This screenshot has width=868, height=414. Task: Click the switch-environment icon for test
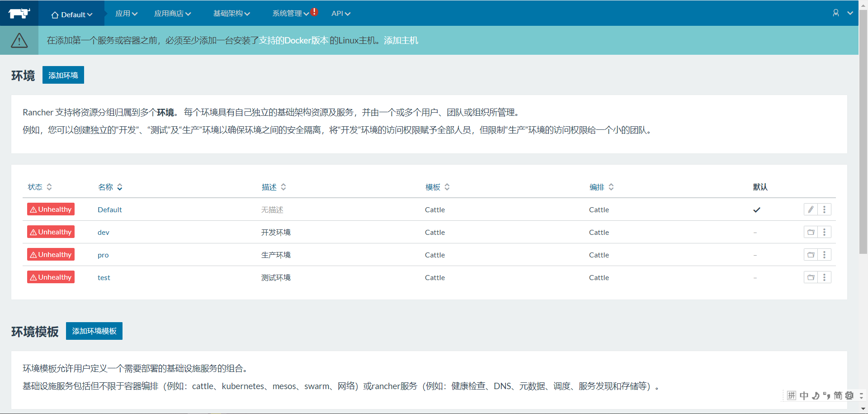click(811, 277)
